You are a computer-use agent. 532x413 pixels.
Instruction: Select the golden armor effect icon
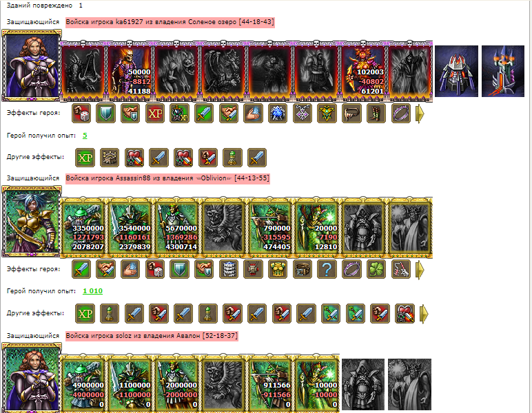pyautogui.click(x=278, y=269)
